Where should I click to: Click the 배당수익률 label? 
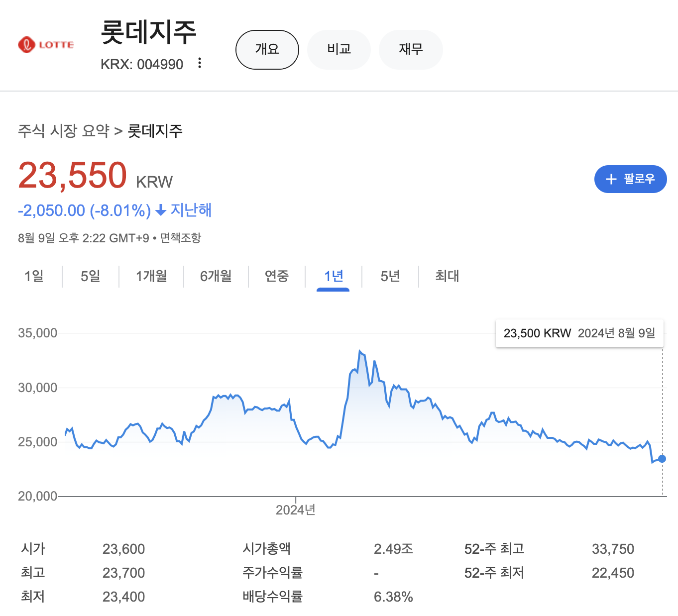pyautogui.click(x=273, y=597)
